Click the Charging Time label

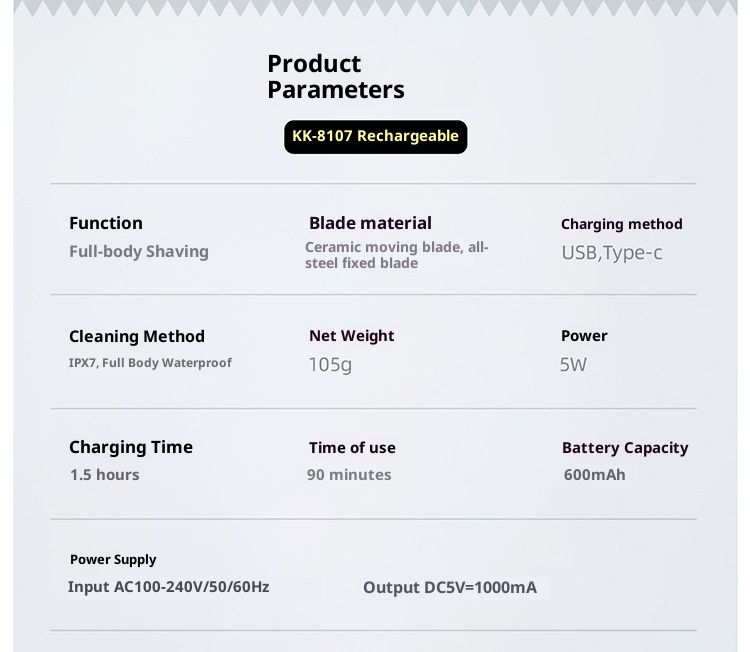[x=131, y=447]
